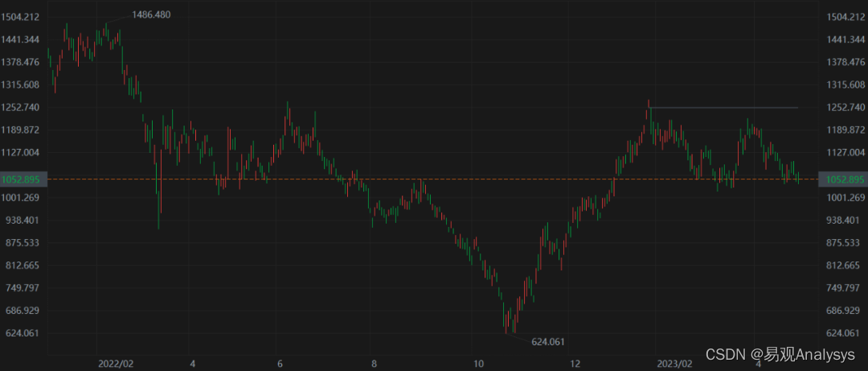This screenshot has height=371, width=868.
Task: Select the orange dashed current-price line
Action: (433, 179)
